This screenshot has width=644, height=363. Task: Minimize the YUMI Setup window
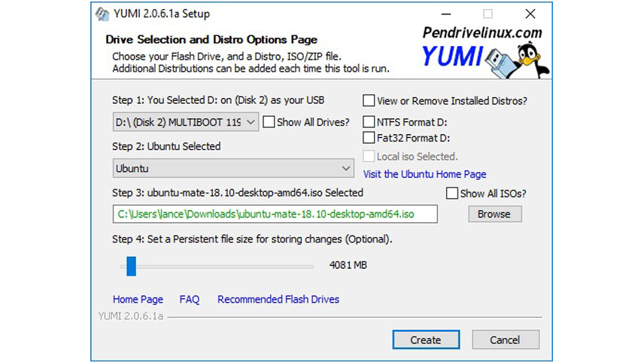coord(446,14)
